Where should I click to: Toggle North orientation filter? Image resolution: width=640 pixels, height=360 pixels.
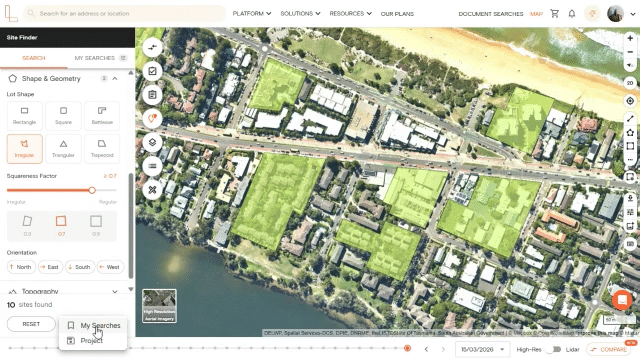pyautogui.click(x=21, y=267)
